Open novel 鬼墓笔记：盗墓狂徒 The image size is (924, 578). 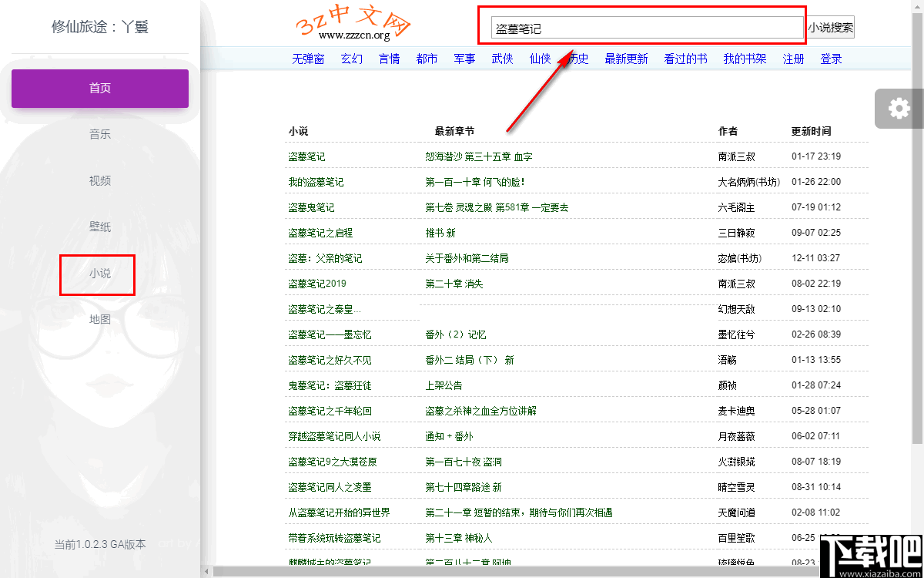pyautogui.click(x=330, y=385)
